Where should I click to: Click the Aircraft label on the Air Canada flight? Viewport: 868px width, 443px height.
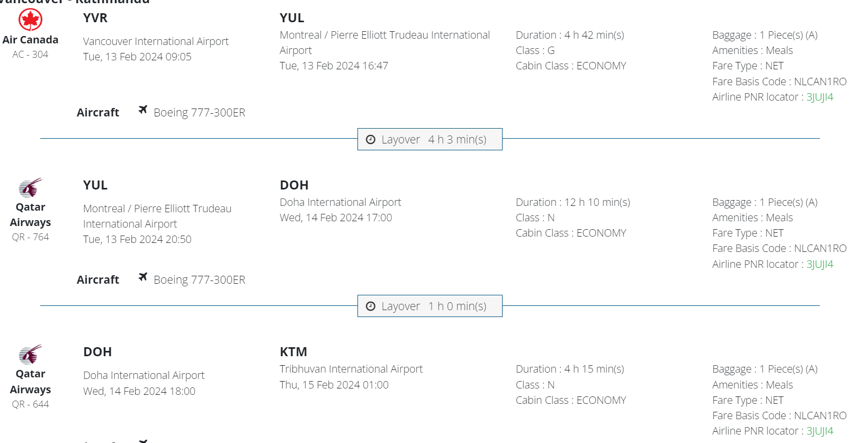tap(98, 113)
